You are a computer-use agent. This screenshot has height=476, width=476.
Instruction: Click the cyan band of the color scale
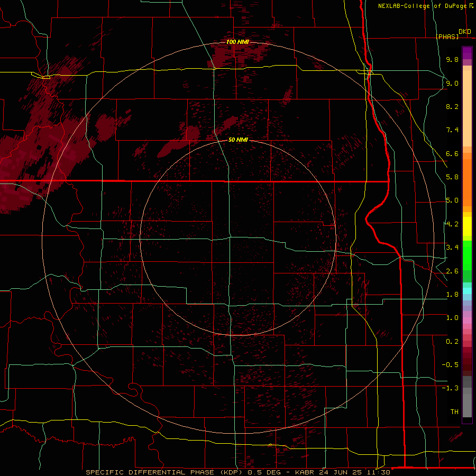pos(467,291)
